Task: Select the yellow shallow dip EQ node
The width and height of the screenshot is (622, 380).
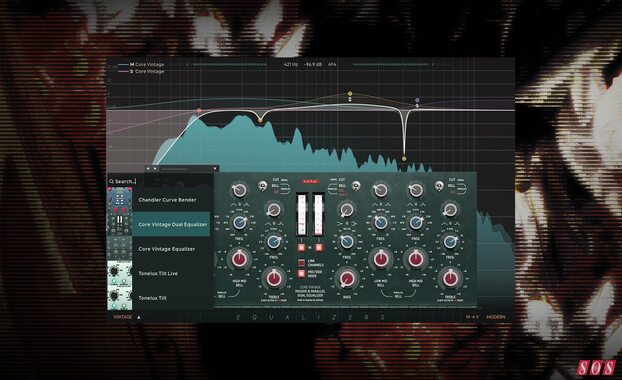Action: tap(260, 119)
